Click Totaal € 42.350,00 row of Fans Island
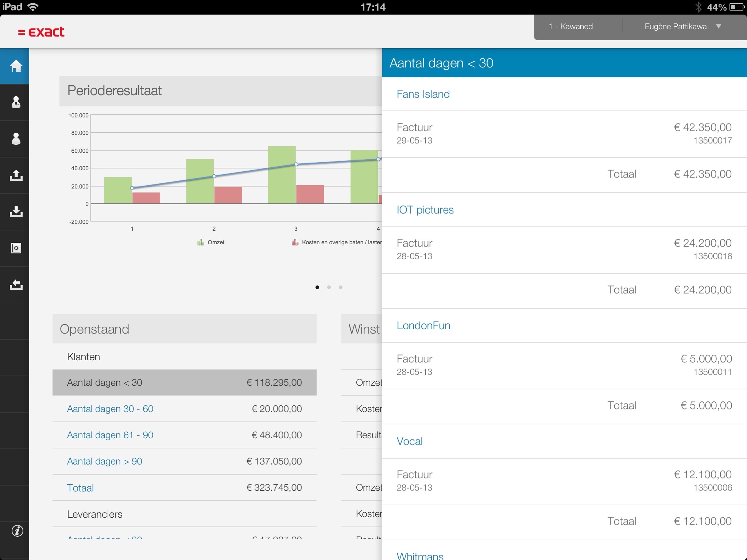 pyautogui.click(x=565, y=175)
